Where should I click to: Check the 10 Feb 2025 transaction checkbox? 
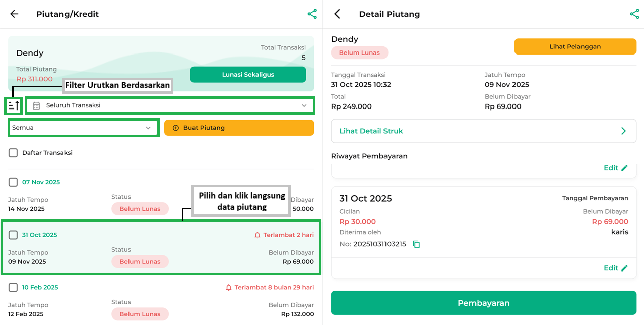tap(13, 287)
